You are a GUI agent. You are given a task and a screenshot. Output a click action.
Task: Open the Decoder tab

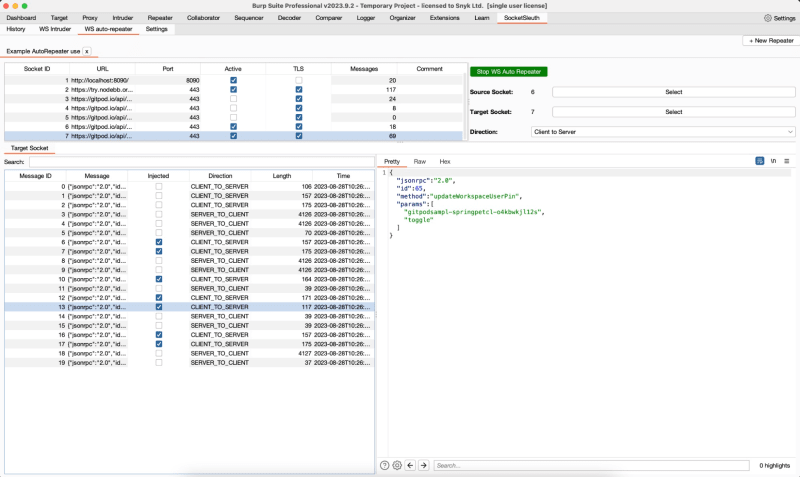[289, 18]
